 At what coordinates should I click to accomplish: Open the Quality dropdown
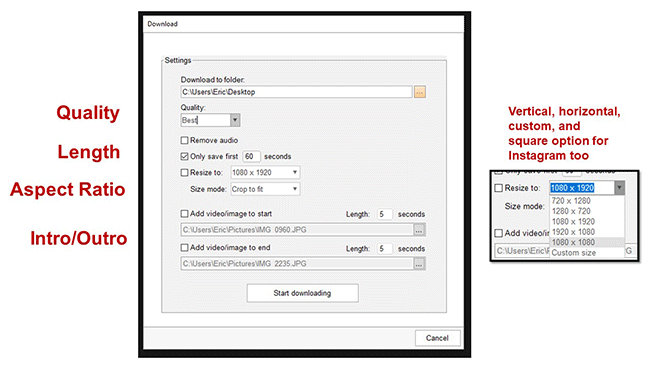click(x=235, y=120)
